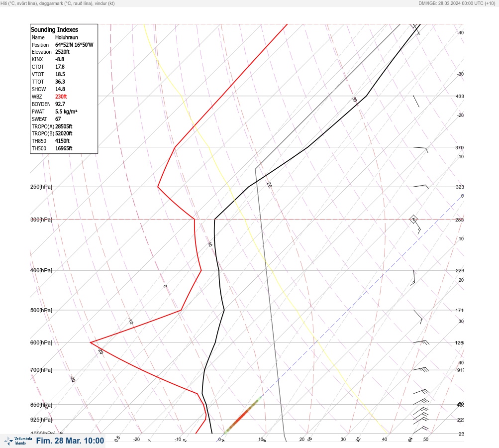The width and height of the screenshot is (499, 448).
Task: Click the position value 64°52'N 16°50'W
Action: click(74, 45)
